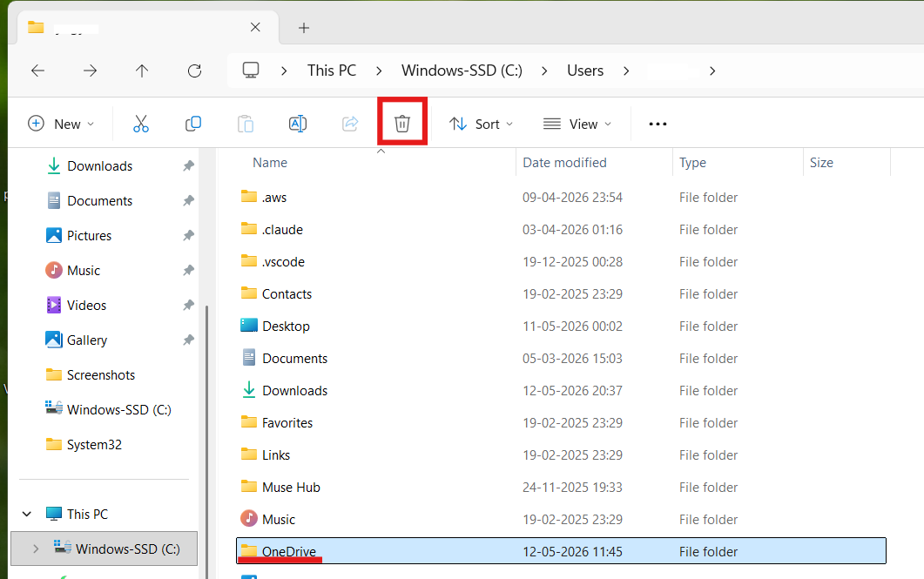Select pinned Windows-SSD (C:) above System32
Viewport: 924px width, 579px height.
119,410
